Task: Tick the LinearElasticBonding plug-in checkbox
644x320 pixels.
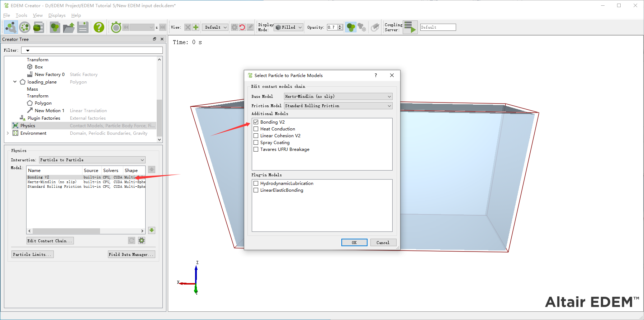Action: coord(256,190)
